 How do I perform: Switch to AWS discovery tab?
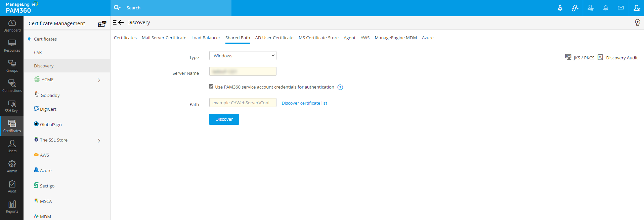pos(365,38)
